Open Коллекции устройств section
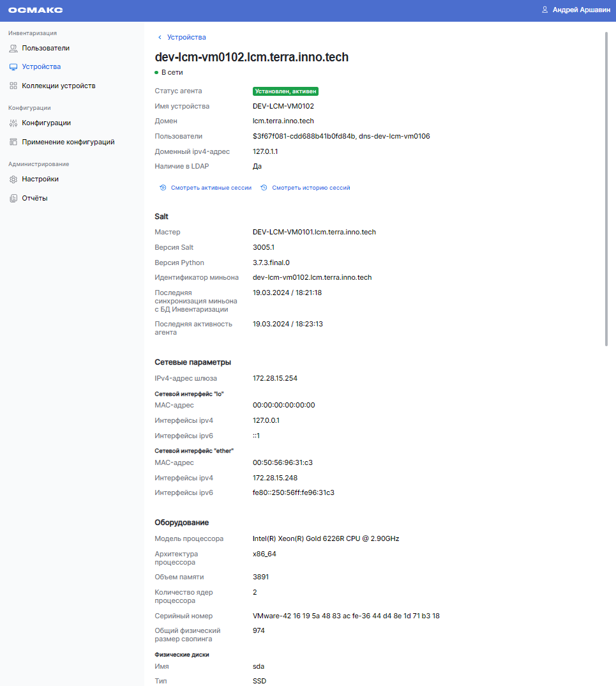Screen dimensions: 616x686 point(59,86)
